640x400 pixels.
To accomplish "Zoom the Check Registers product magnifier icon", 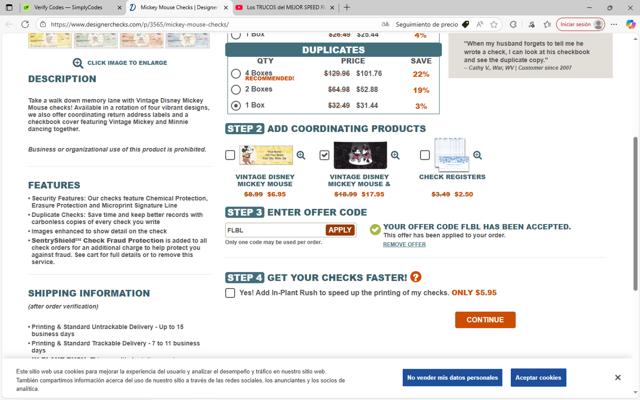I will [x=477, y=155].
